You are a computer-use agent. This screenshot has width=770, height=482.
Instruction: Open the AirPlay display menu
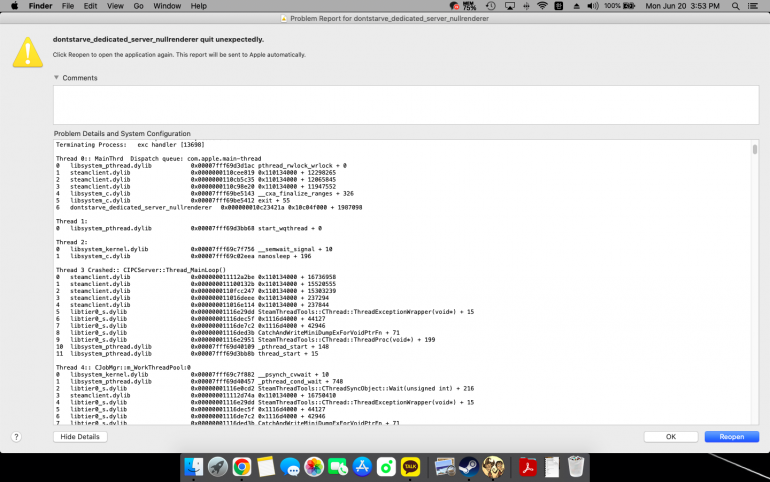[510, 6]
